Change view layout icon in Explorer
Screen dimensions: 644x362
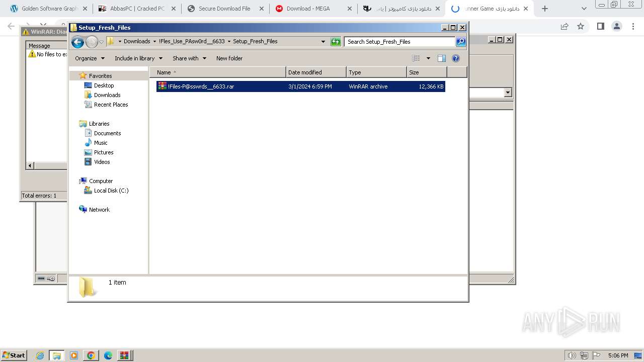click(x=416, y=58)
